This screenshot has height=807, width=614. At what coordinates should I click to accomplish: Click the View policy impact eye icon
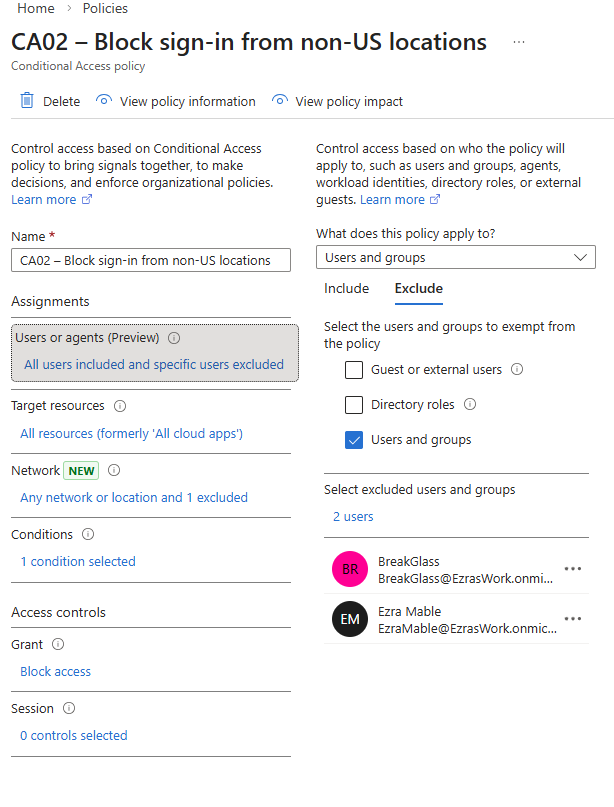click(x=280, y=101)
